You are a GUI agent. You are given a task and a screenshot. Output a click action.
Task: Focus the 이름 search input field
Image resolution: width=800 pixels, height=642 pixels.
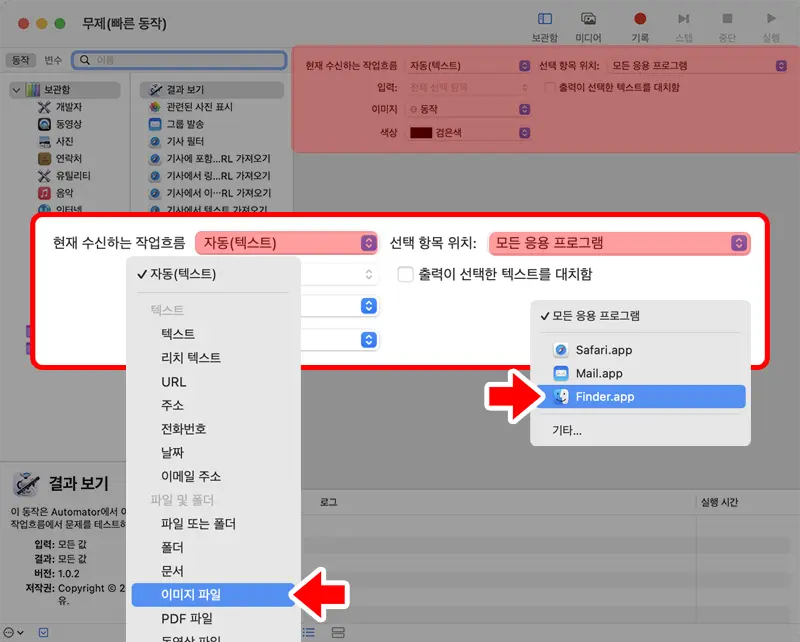[180, 60]
